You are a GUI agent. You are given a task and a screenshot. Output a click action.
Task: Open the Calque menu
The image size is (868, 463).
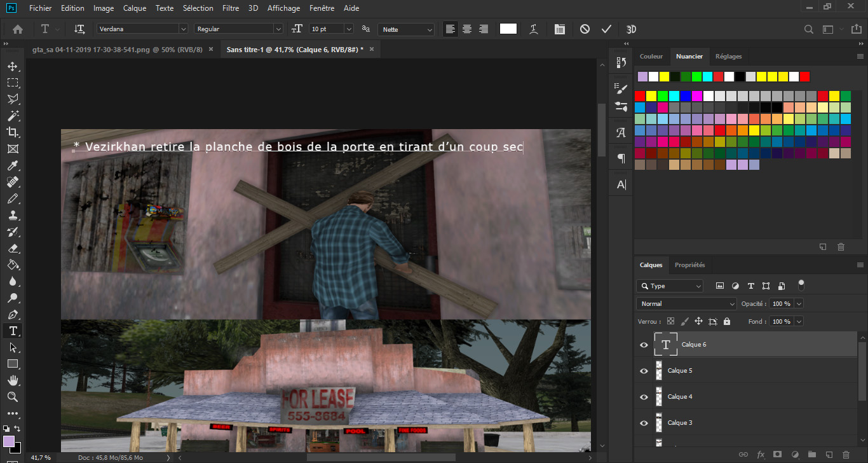click(x=135, y=8)
